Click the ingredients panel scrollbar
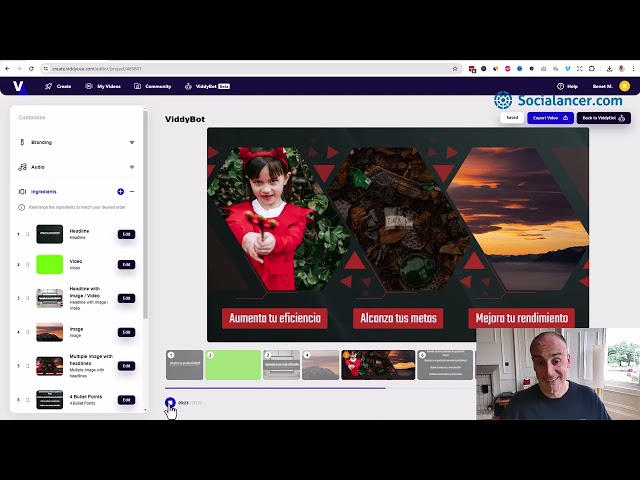The width and height of the screenshot is (640, 480). [145, 214]
